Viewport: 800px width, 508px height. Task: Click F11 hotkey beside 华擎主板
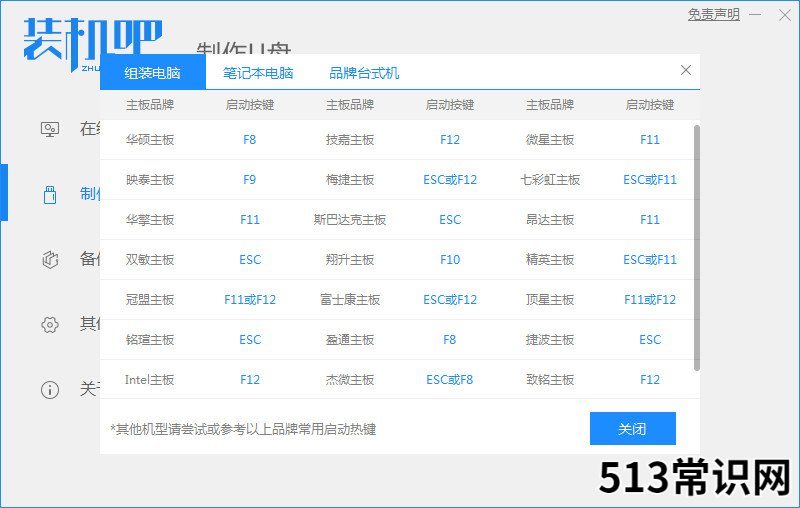(250, 219)
